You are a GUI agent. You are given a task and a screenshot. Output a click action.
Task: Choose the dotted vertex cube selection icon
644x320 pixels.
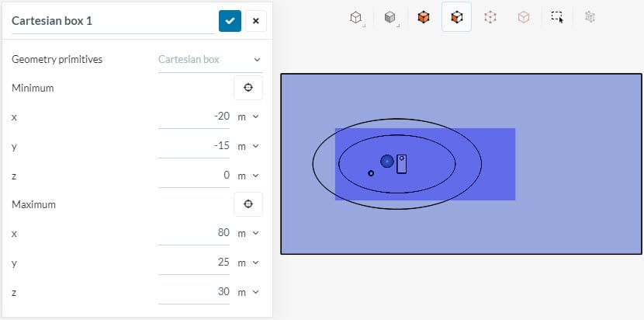[x=490, y=16]
